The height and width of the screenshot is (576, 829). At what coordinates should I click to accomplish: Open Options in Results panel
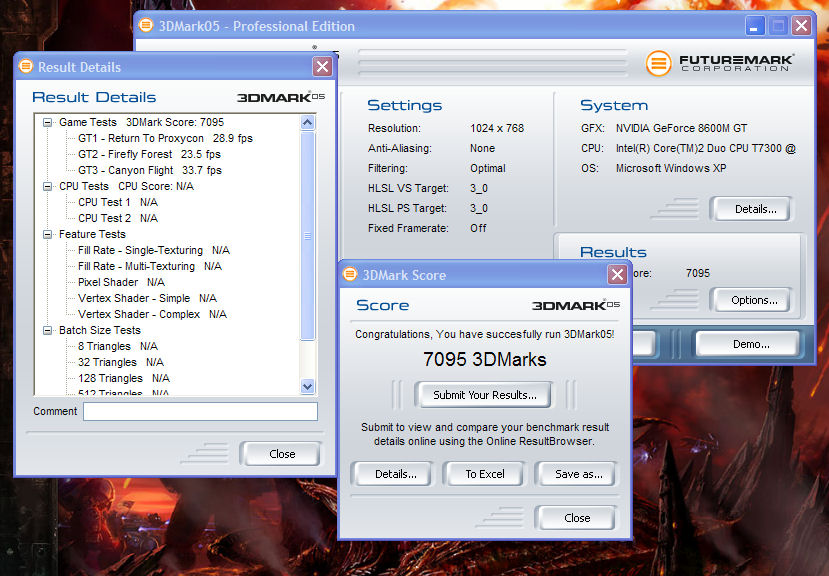click(752, 300)
